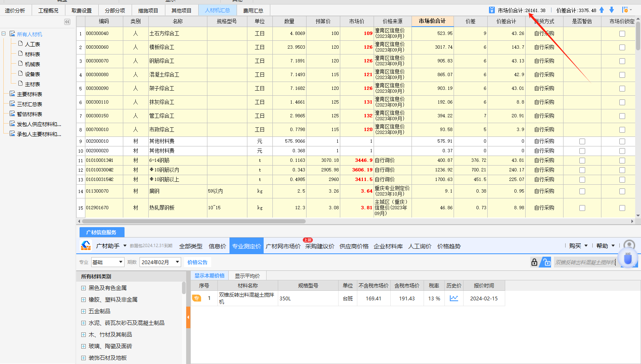641x364 pixels.
Task: Click the orange 专 badge in row 1
Action: tap(196, 298)
